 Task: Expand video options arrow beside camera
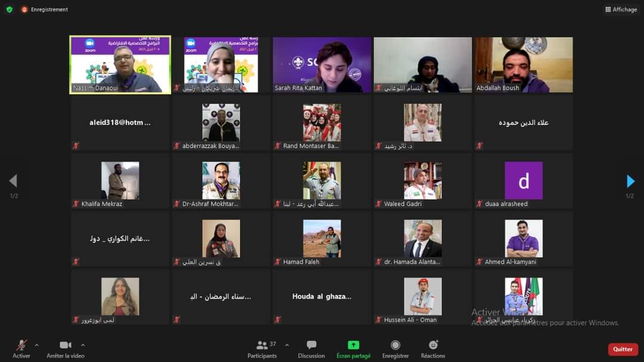coord(83,345)
